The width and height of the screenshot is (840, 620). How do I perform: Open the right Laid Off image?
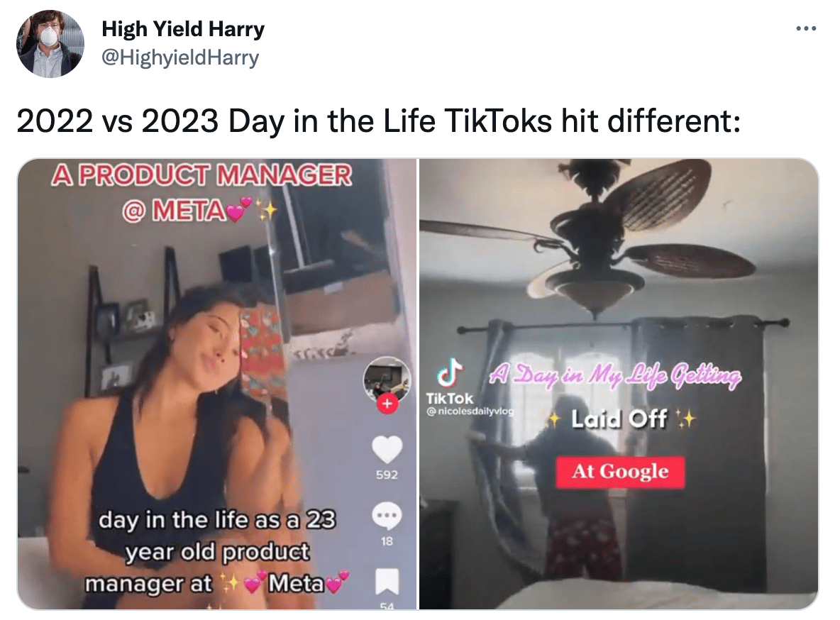click(x=619, y=384)
